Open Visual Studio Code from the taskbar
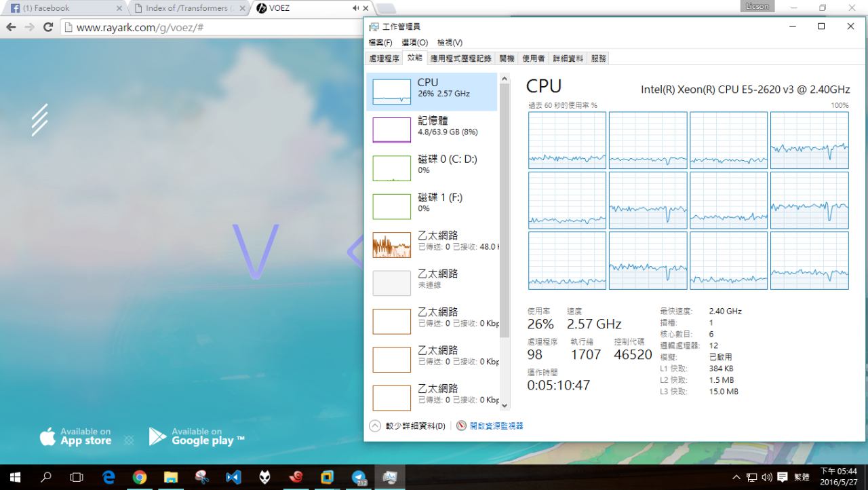Viewport: 868px width, 490px height. click(x=233, y=477)
